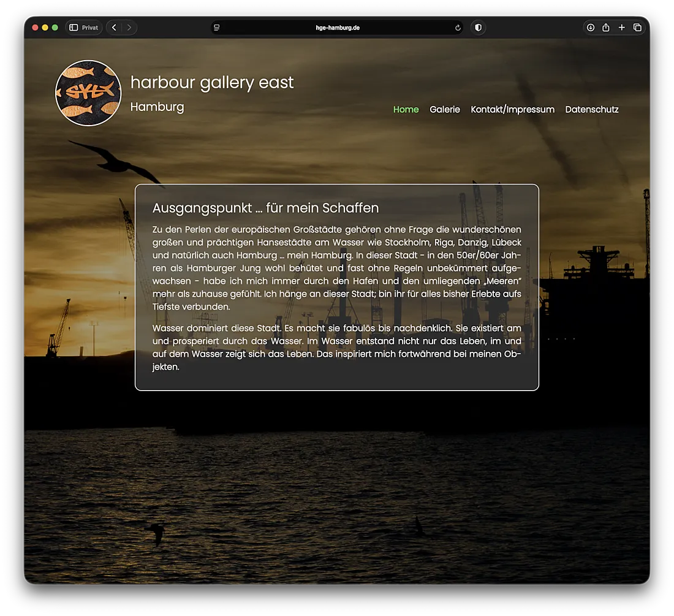
Task: Show the tab overview
Action: coord(637,28)
